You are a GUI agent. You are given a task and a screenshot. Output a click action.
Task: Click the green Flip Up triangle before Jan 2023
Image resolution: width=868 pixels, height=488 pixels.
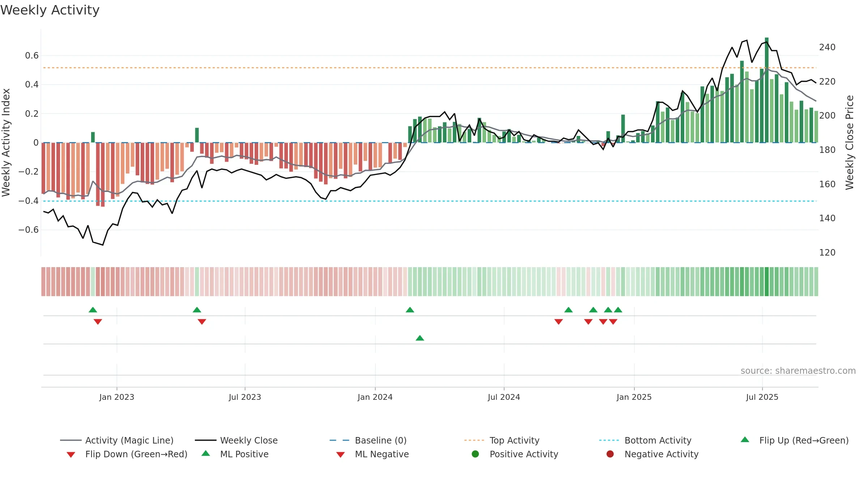click(x=93, y=310)
